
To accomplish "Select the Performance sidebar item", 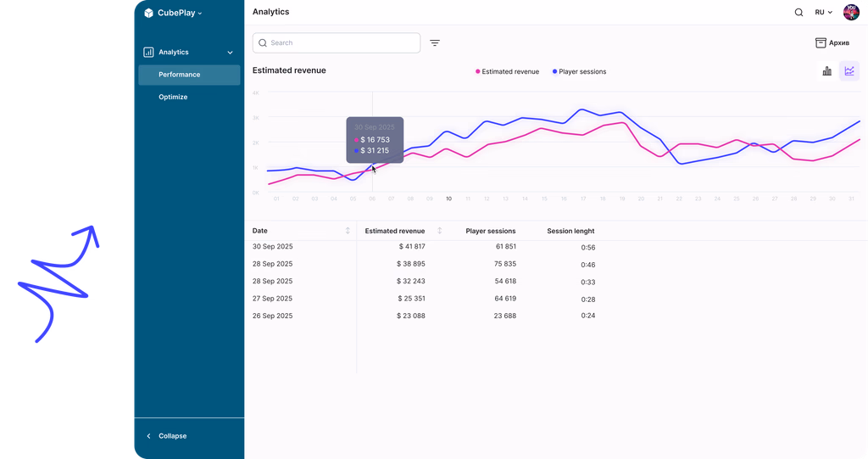I will click(x=189, y=75).
